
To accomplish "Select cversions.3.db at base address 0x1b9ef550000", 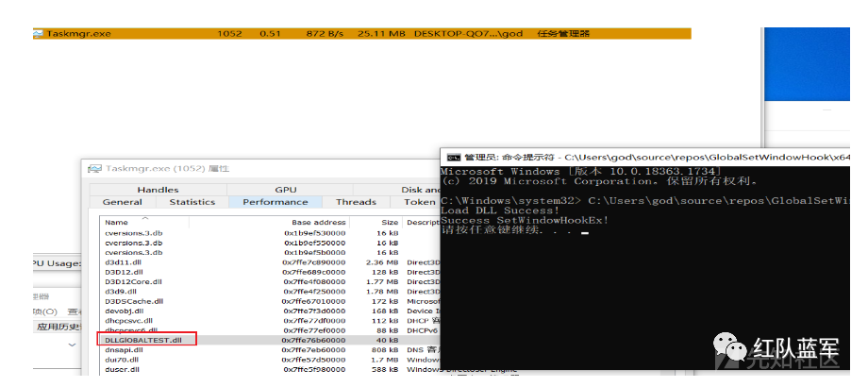I will point(270,243).
